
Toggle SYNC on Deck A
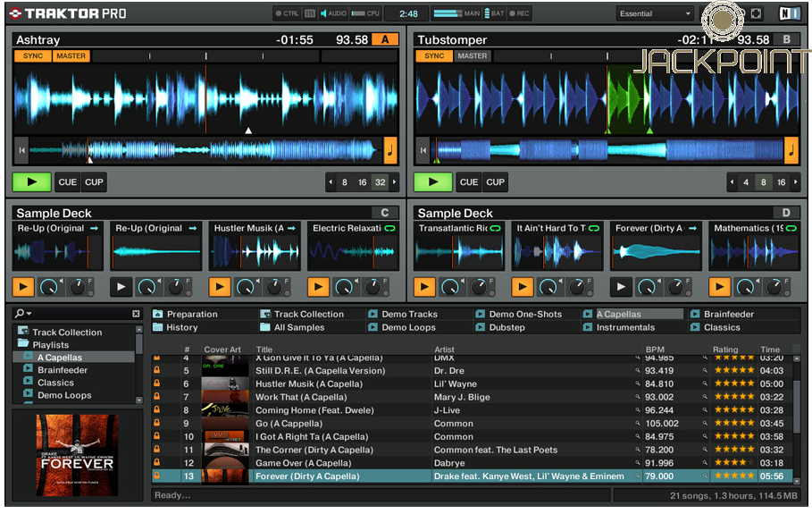click(x=33, y=56)
